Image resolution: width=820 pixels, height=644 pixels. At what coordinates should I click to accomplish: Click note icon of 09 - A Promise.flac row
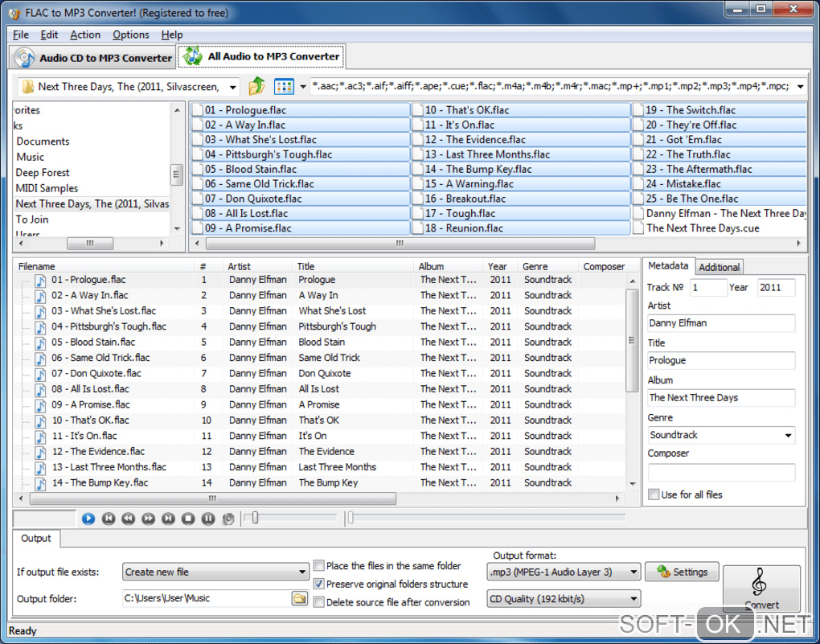[40, 405]
